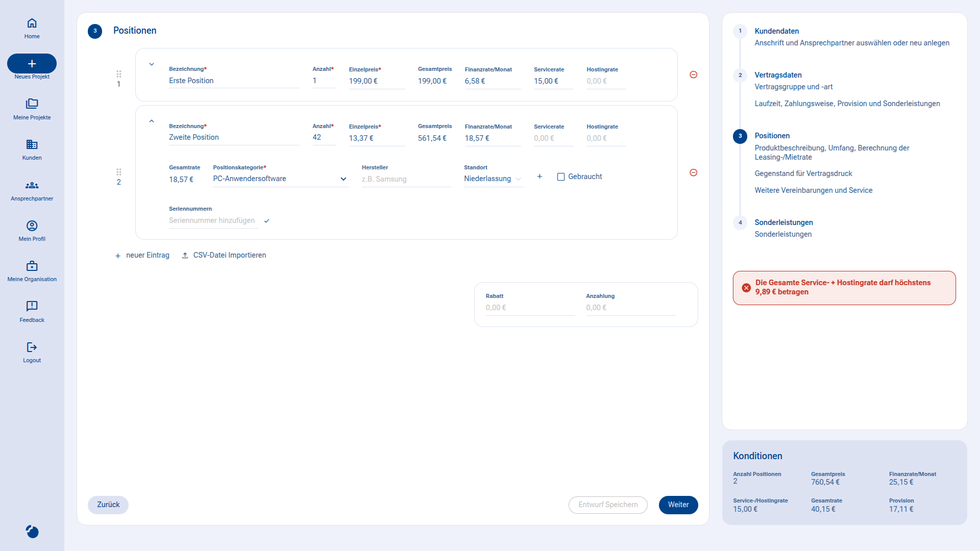Open the Feedback icon

coord(32,306)
